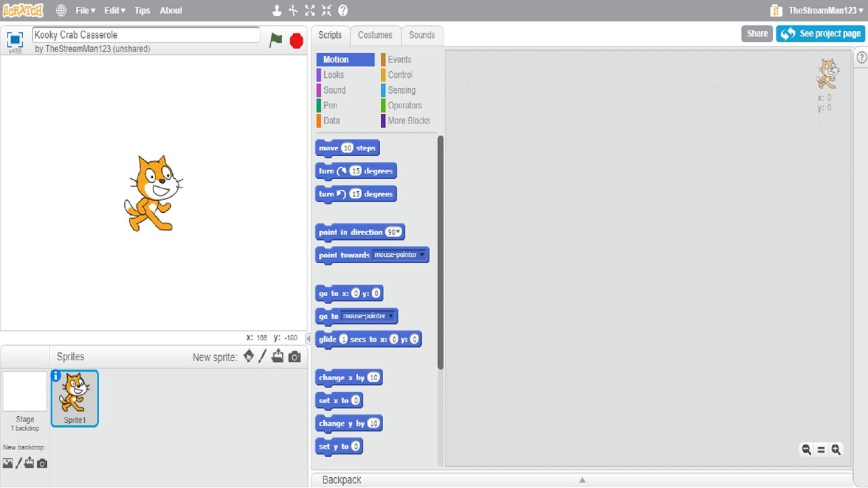Open the help panel question mark
Image resolution: width=868 pixels, height=488 pixels.
click(862, 58)
